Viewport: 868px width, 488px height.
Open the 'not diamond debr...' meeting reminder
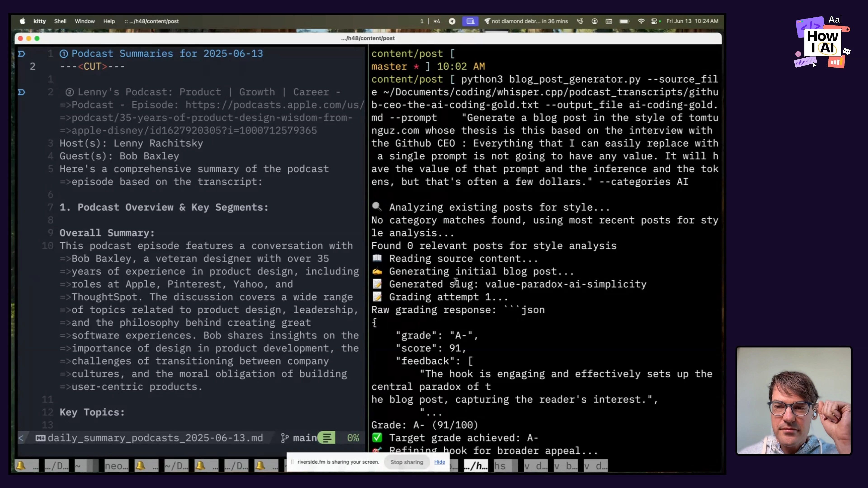click(526, 21)
